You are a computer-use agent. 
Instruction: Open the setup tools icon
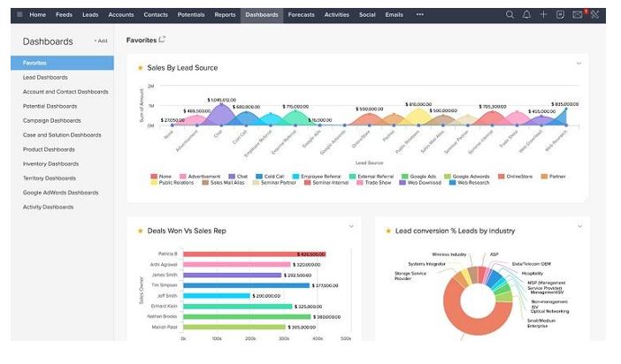(x=594, y=15)
